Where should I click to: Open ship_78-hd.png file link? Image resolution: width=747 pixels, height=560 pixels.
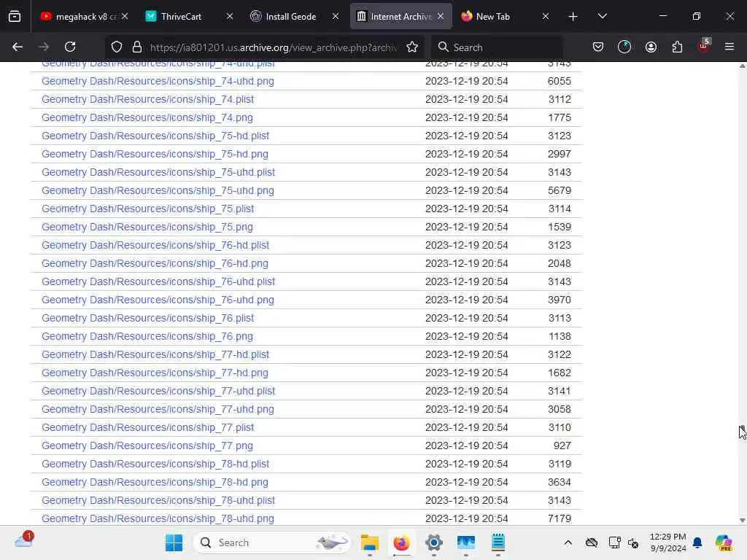[x=155, y=482]
